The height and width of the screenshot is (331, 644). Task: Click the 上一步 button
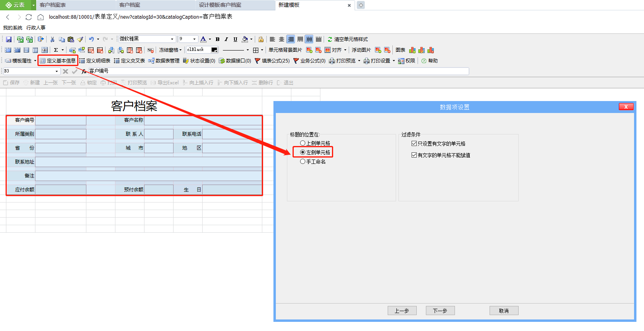(x=402, y=311)
